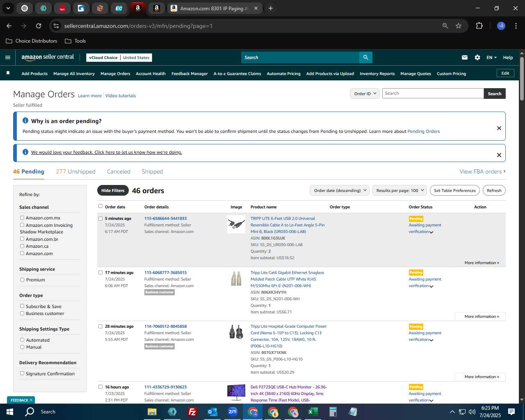Click the Amazon Seller Central logo
Image resolution: width=525 pixels, height=420 pixels.
click(48, 57)
